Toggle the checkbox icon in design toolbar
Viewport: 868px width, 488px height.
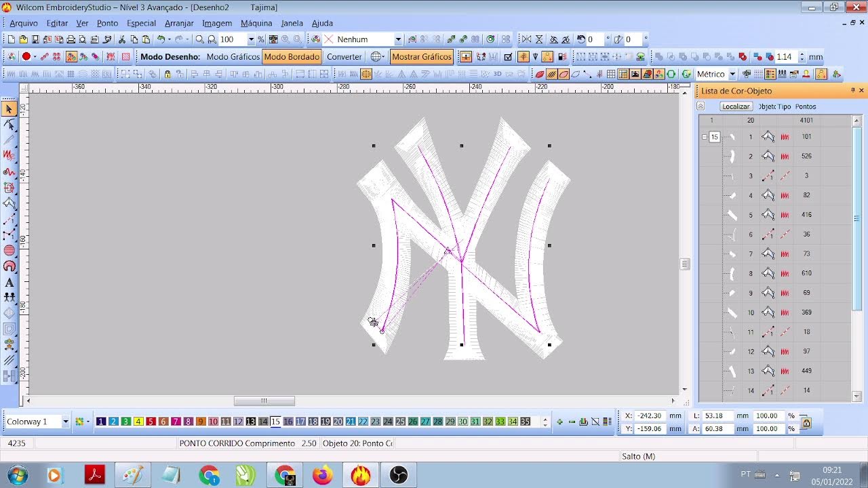508,57
